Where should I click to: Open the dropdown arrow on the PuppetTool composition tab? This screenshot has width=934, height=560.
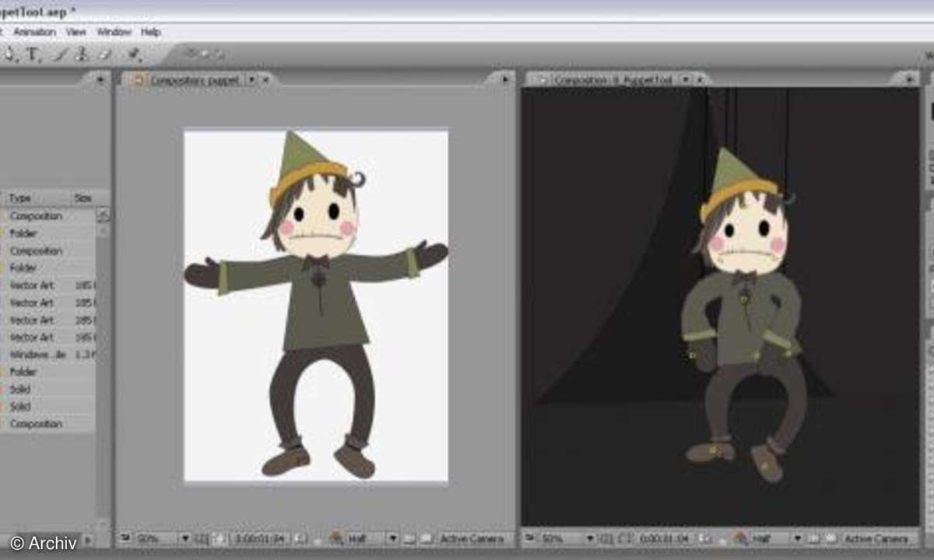click(x=685, y=79)
